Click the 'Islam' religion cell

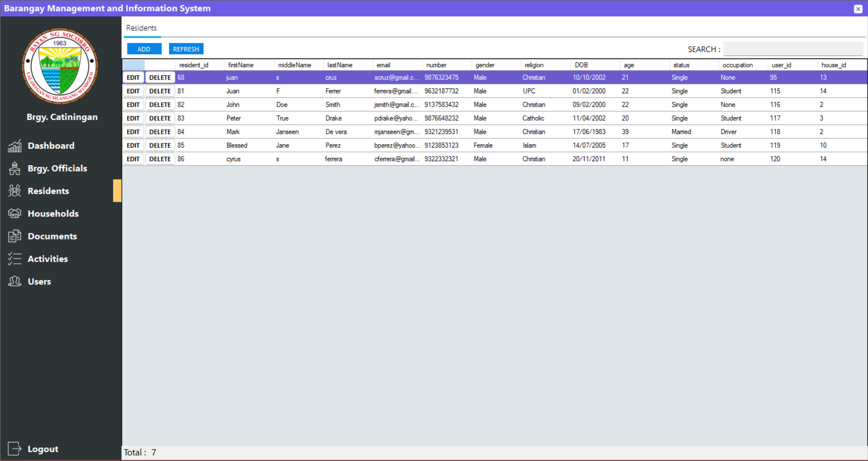click(546, 145)
